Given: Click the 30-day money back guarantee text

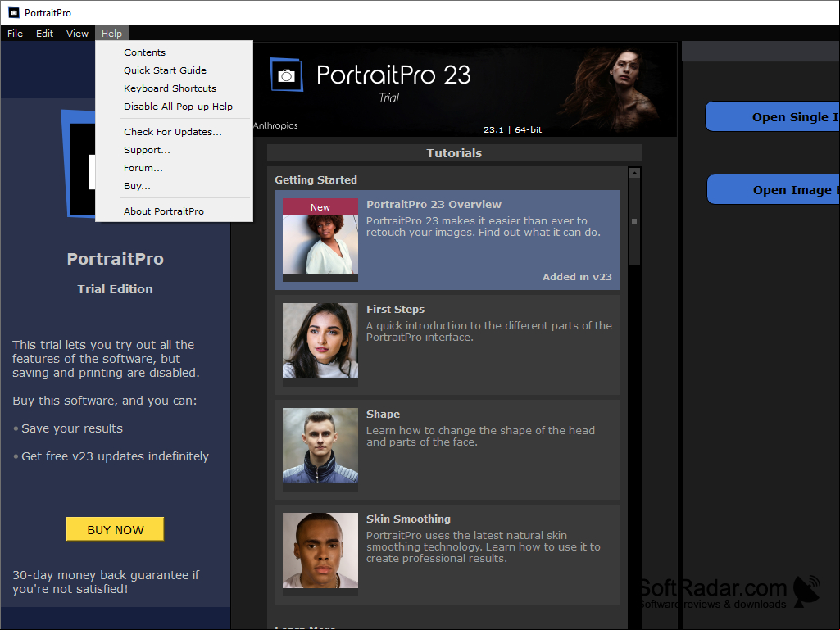Looking at the screenshot, I should click(106, 582).
